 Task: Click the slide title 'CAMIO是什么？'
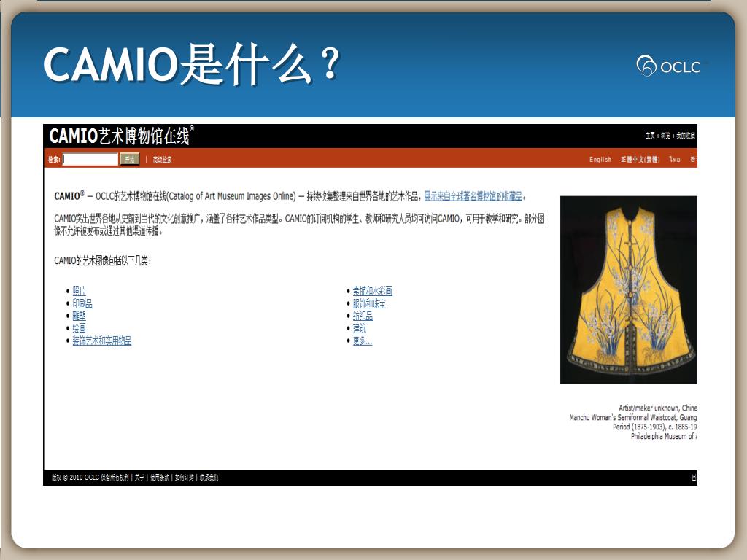[193, 64]
